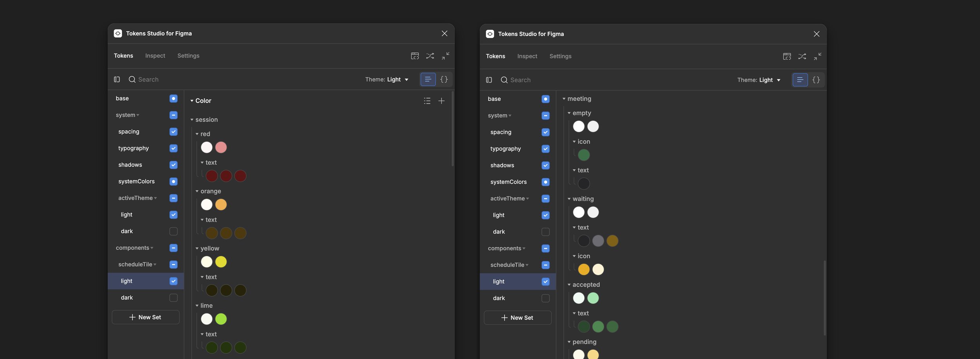
Task: Collapse the accepted group
Action: 569,285
